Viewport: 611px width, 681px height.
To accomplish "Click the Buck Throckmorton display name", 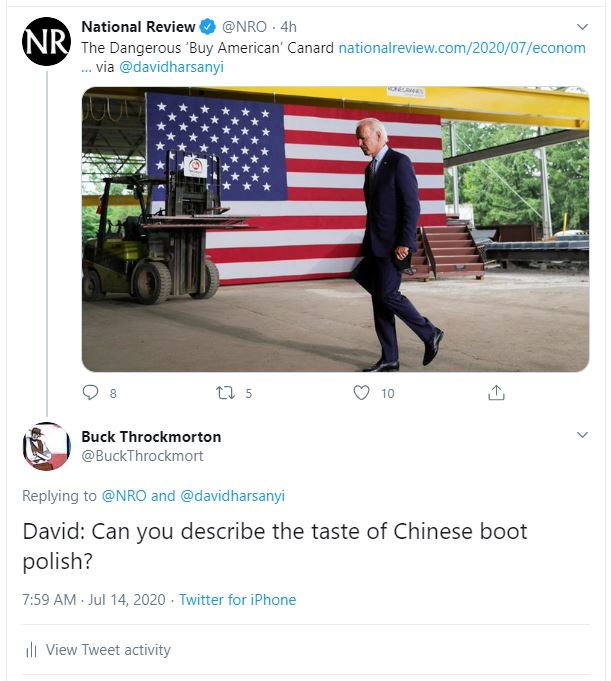I will [x=151, y=436].
